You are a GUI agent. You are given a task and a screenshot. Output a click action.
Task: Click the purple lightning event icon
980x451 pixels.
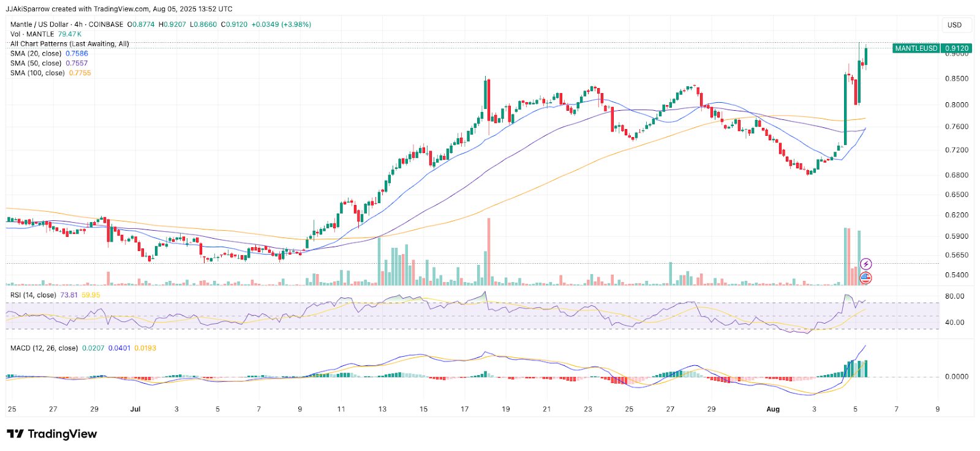pyautogui.click(x=865, y=264)
